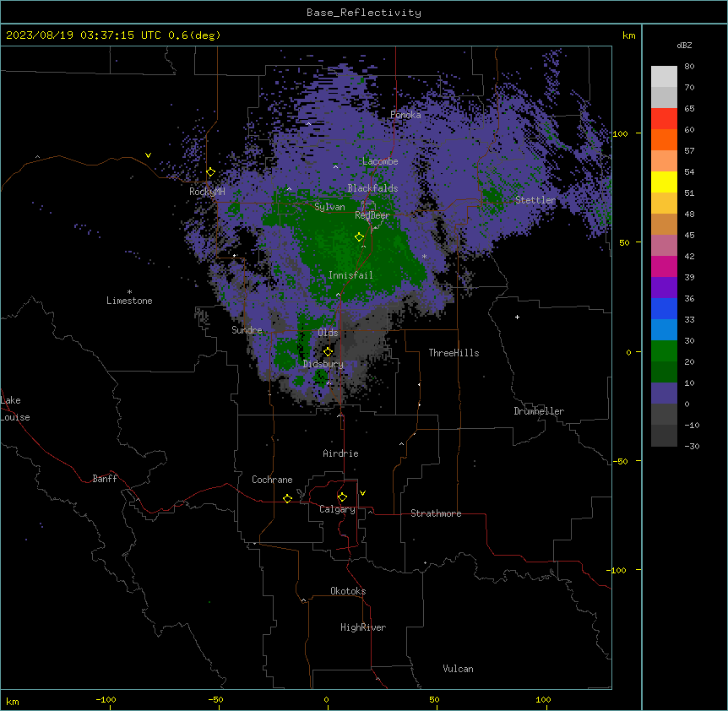Viewport: 728px width, 711px height.
Task: Click the Cochrane label
Action: pos(272,480)
